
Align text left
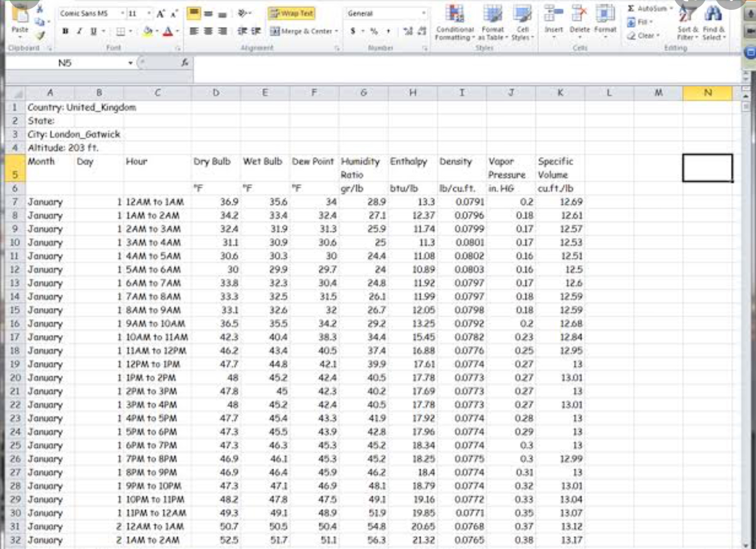coord(194,31)
